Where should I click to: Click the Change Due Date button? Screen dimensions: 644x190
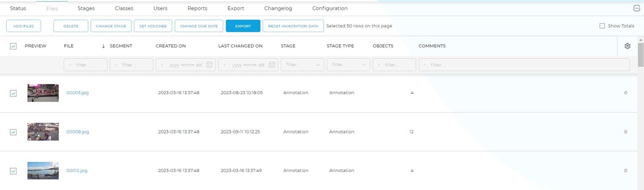[199, 26]
